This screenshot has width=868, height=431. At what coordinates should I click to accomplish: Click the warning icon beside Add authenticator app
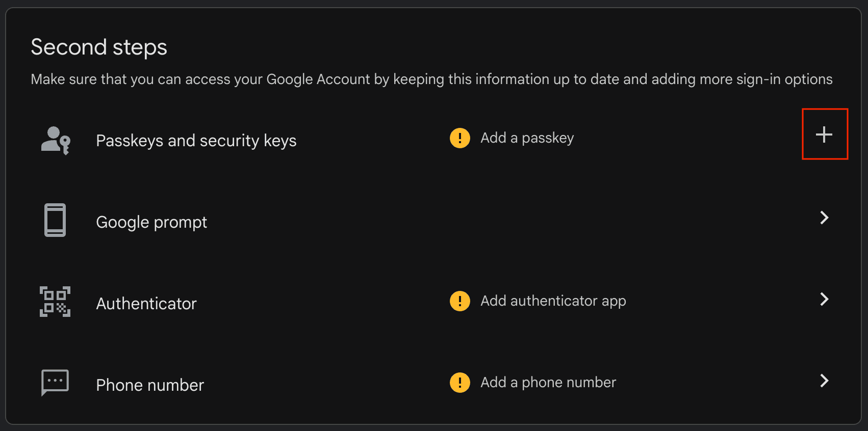click(459, 301)
